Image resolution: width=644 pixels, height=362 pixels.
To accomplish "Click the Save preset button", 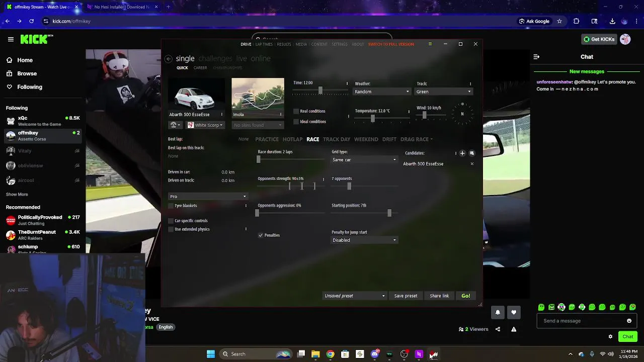I will [x=406, y=296].
